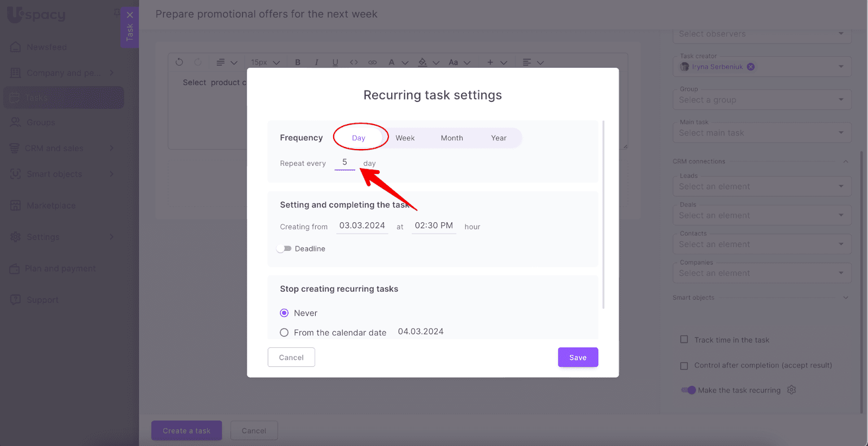868x446 pixels.
Task: Cancel the recurring task settings dialog
Action: point(291,357)
